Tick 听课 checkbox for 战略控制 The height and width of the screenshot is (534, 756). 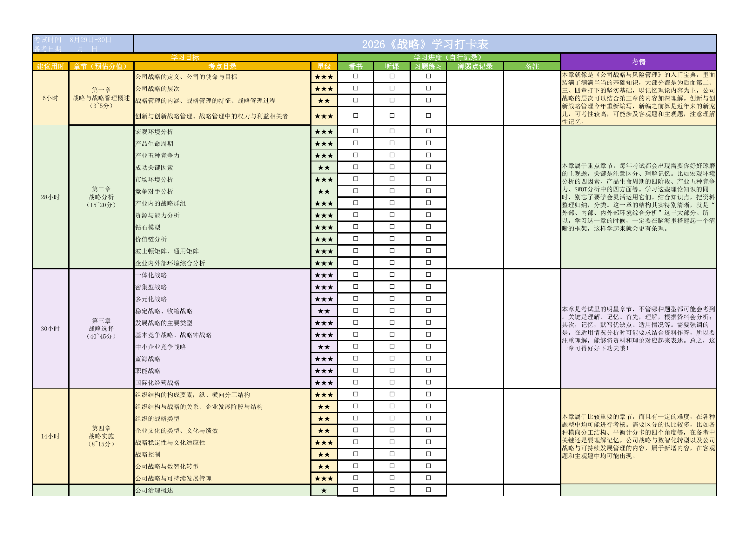coord(392,454)
